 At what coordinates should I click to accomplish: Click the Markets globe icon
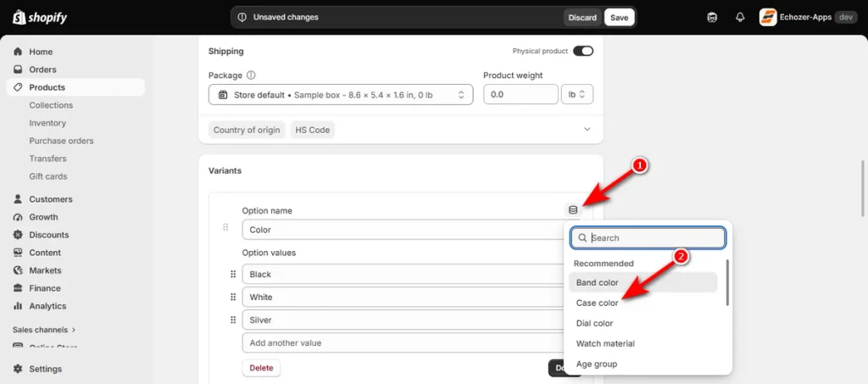click(x=19, y=270)
